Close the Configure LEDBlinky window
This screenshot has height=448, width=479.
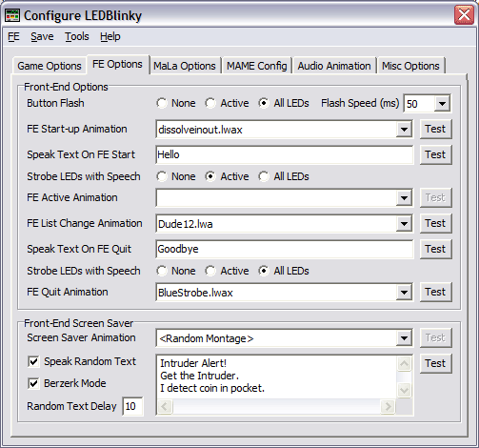(x=464, y=15)
